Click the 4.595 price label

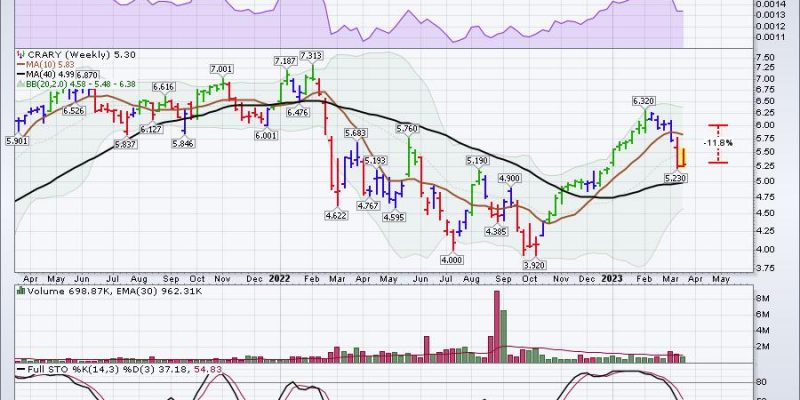pyautogui.click(x=393, y=217)
